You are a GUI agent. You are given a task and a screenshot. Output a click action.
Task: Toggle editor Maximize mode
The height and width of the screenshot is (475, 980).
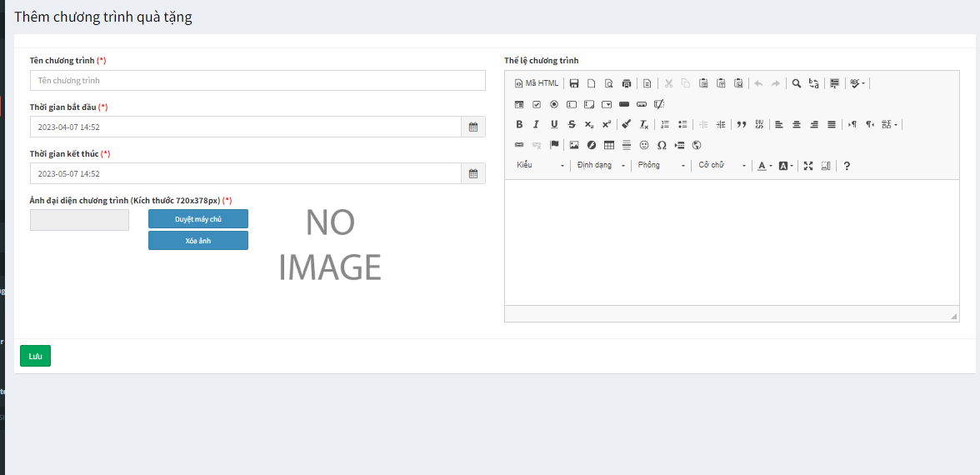click(808, 166)
